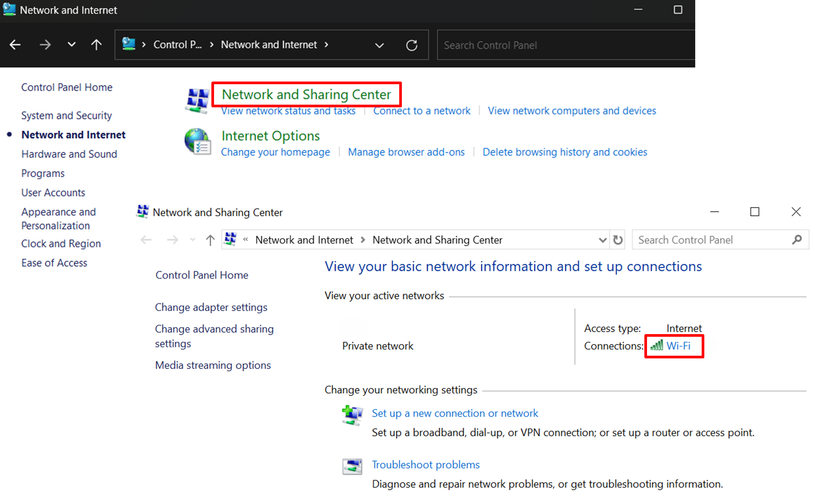Open Network and Sharing Center heading link
The width and height of the screenshot is (814, 504).
point(306,94)
